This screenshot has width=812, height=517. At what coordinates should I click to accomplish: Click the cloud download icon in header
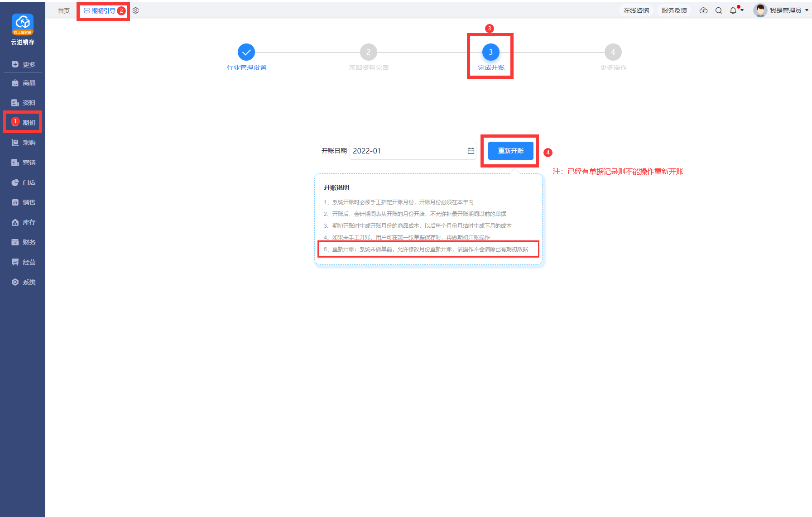(x=703, y=10)
